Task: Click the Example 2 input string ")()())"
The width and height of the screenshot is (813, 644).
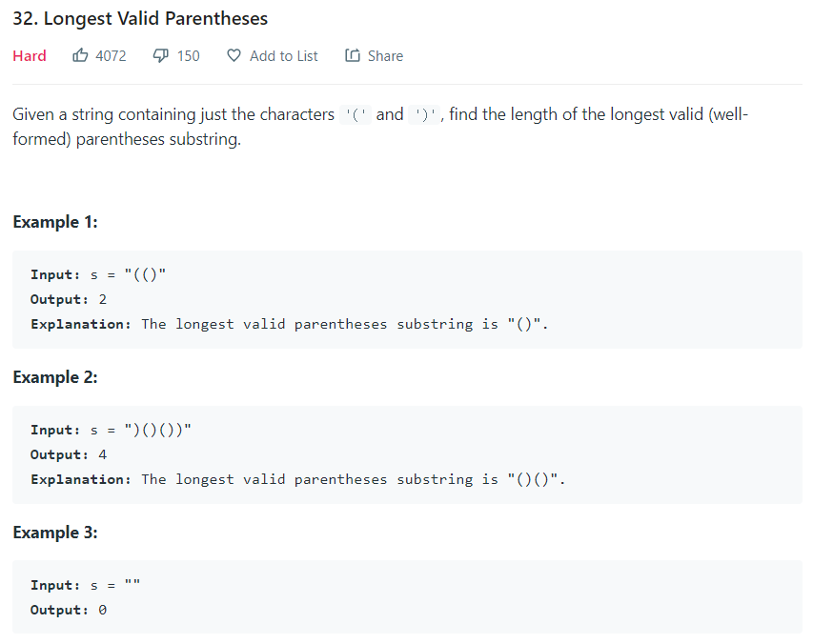Action: pos(158,430)
